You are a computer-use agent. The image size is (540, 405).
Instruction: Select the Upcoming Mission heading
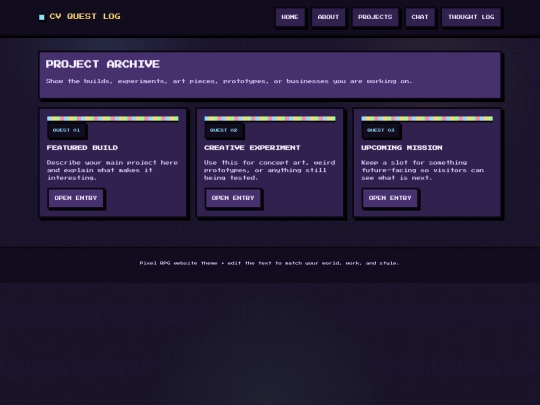point(402,148)
